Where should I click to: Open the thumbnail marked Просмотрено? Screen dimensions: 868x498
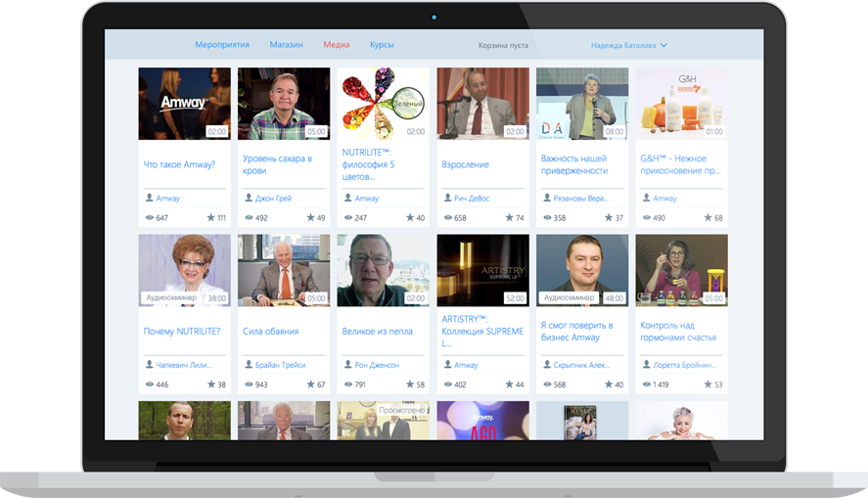pyautogui.click(x=383, y=421)
